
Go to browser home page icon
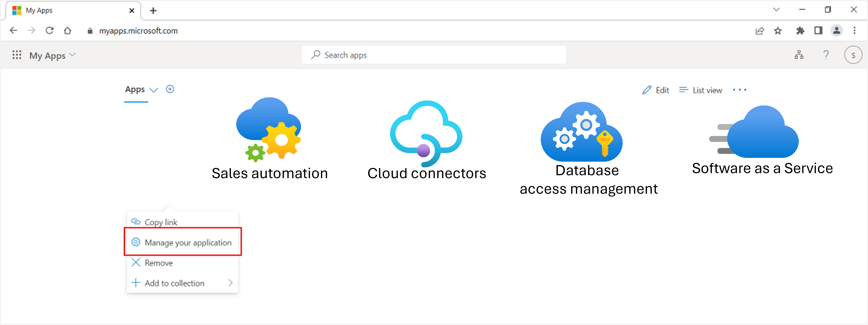67,31
